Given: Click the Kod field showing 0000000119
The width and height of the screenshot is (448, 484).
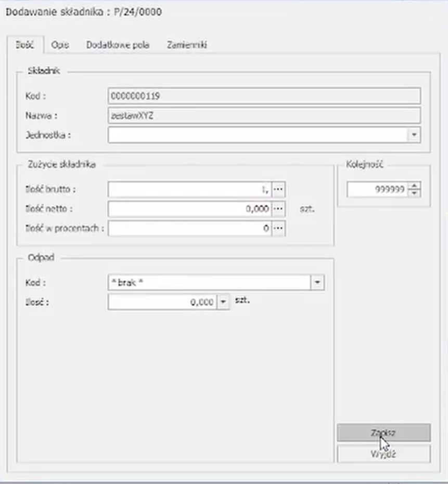Looking at the screenshot, I should 264,96.
